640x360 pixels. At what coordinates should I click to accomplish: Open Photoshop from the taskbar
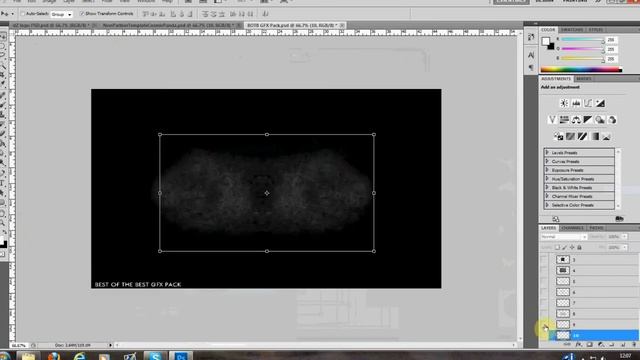tap(180, 356)
